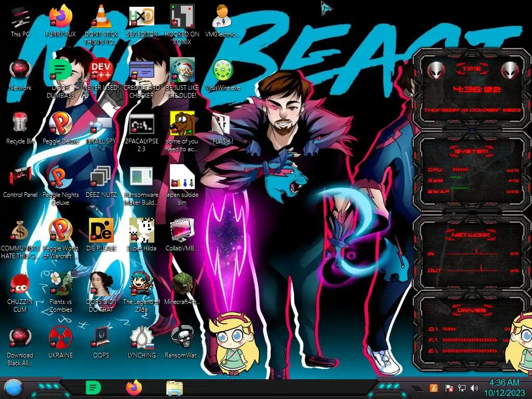The image size is (532, 399).
Task: Open the ISRAEL SPY desktop shortcut
Action: (101, 130)
